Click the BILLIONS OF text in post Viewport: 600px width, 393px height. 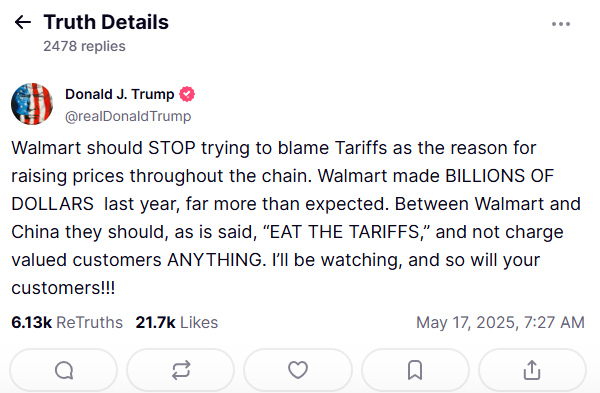click(499, 176)
